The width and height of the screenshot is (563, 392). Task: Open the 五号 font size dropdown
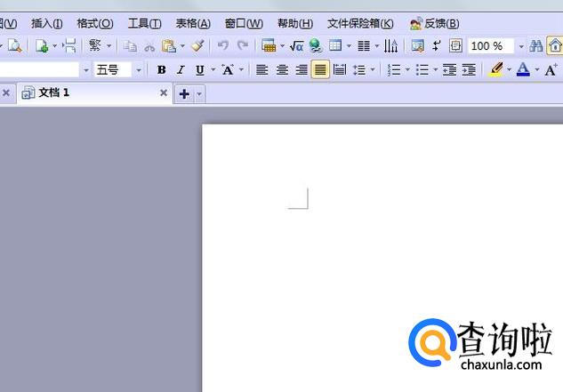139,70
